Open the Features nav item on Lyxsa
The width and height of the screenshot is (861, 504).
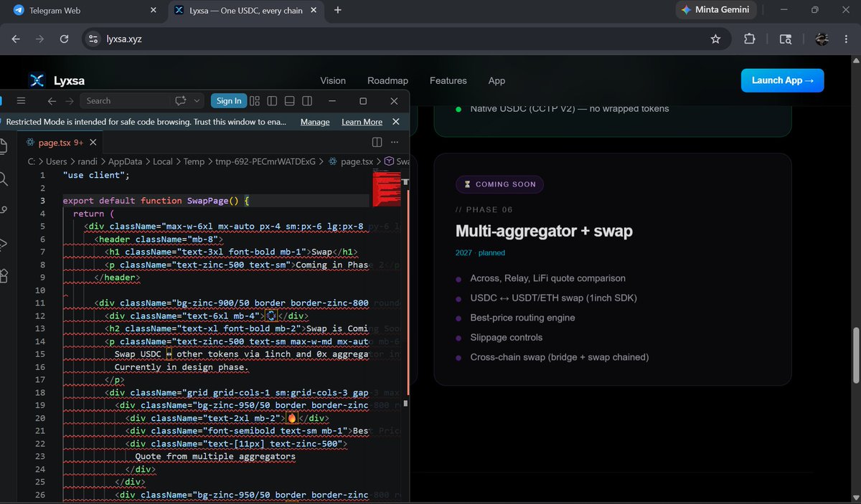click(x=448, y=80)
